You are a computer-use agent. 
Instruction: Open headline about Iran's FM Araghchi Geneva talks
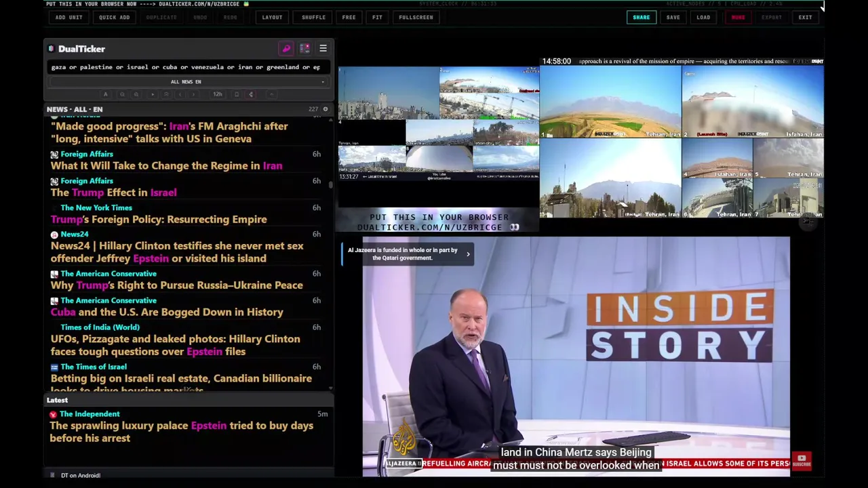tap(170, 132)
